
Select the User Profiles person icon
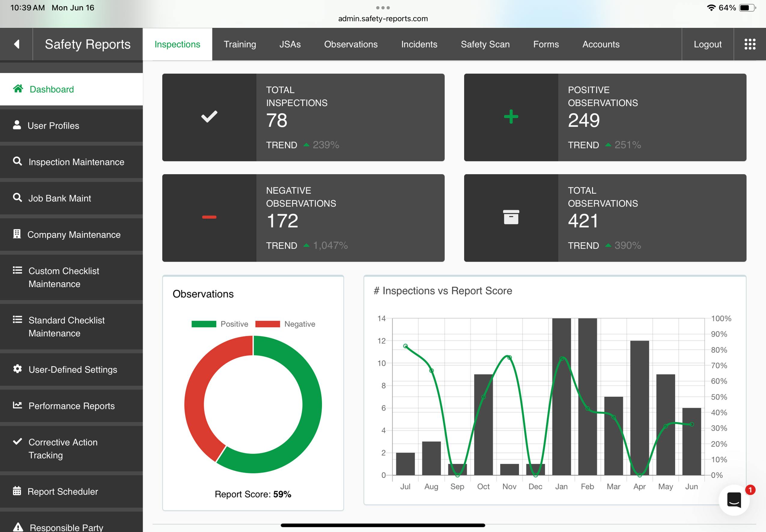click(17, 125)
